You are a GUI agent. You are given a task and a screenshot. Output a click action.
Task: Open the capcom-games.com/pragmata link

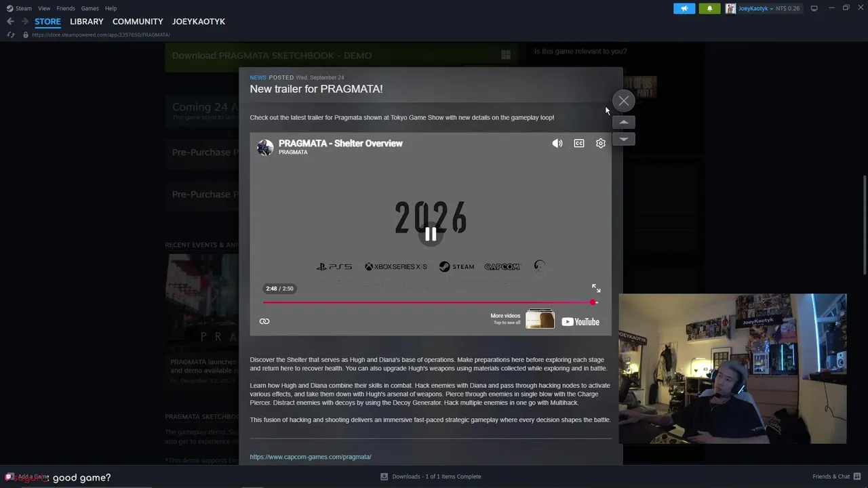tap(311, 457)
